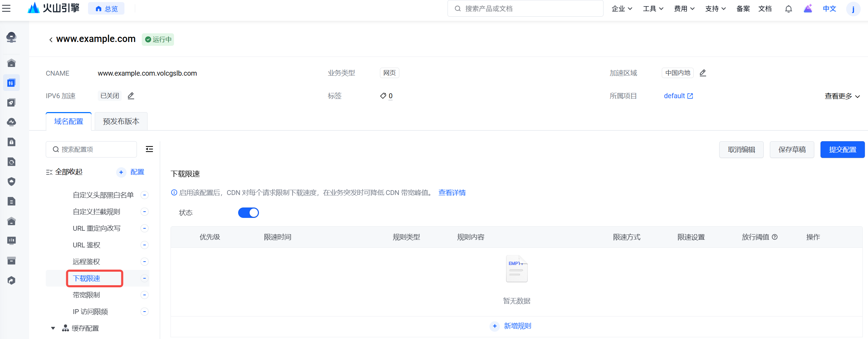
Task: Add a rule via 新增规则
Action: [511, 326]
